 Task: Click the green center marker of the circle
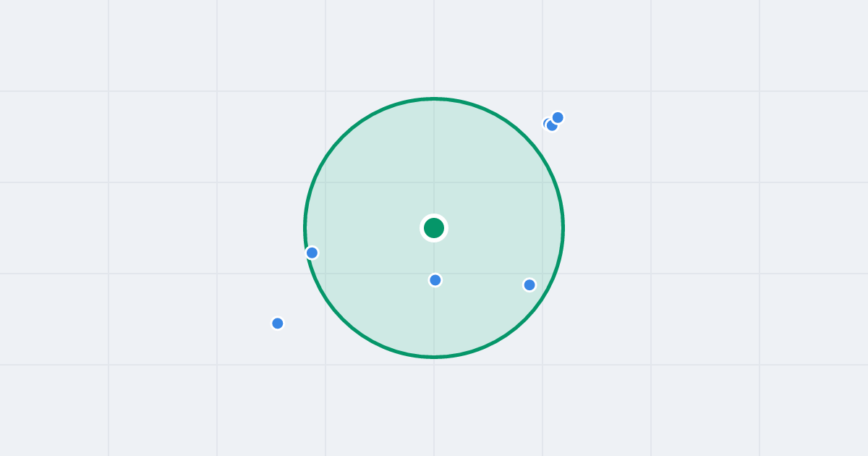(x=434, y=228)
